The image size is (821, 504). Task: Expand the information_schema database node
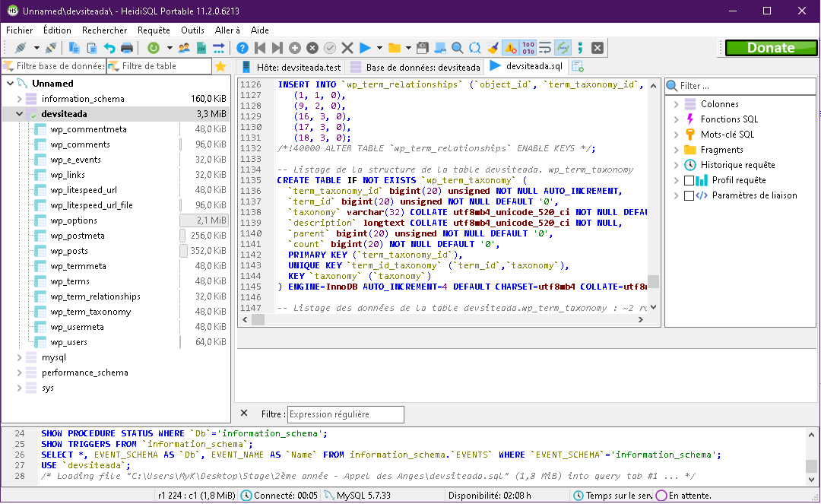coord(20,99)
